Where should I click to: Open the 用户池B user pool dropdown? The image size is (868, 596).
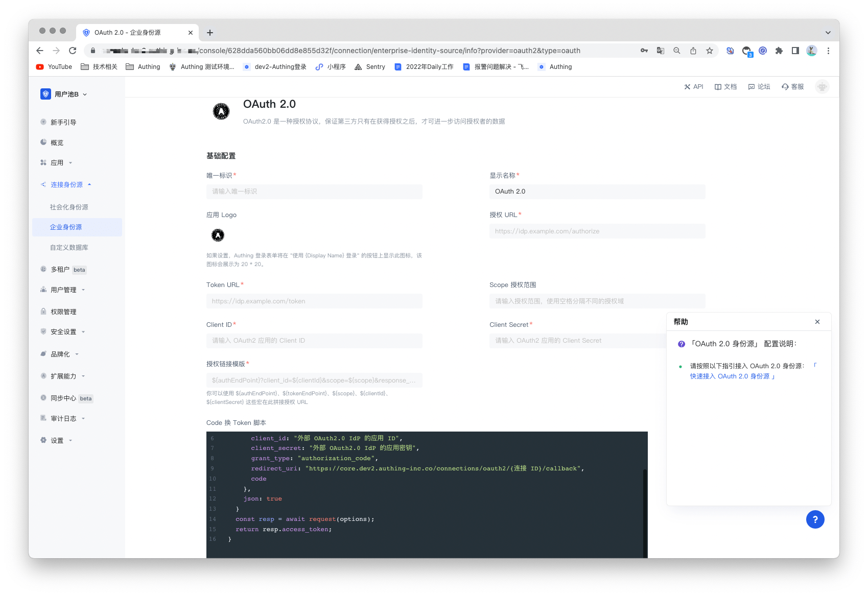click(64, 94)
